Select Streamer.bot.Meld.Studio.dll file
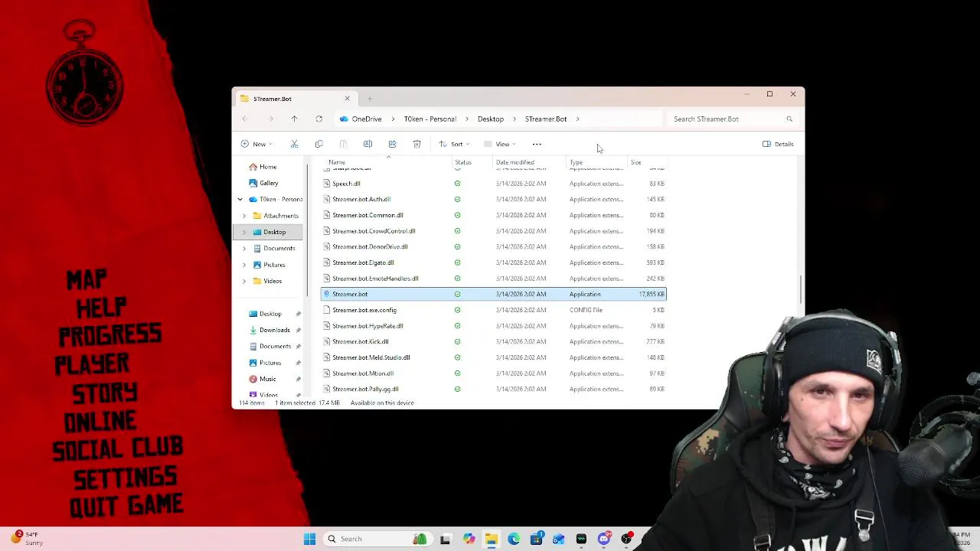Viewport: 980px width, 551px height. (493, 357)
